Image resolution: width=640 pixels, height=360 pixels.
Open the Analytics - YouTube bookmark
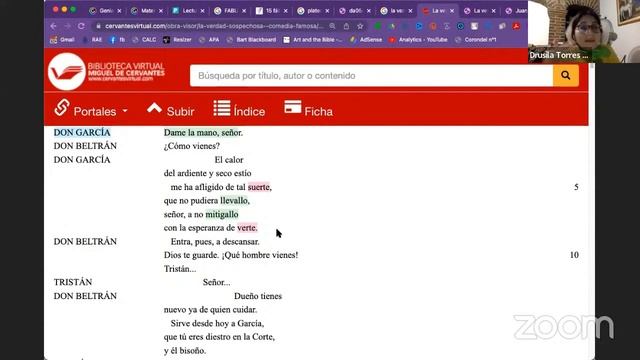pyautogui.click(x=418, y=40)
